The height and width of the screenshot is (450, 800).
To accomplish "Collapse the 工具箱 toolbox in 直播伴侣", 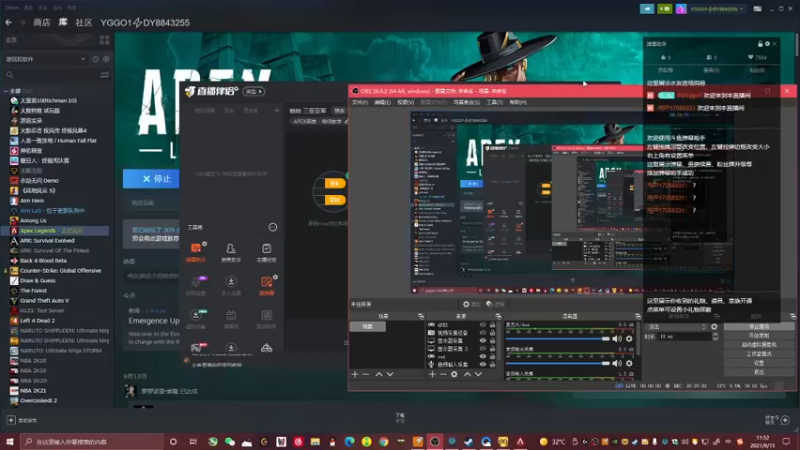I will coord(272,227).
